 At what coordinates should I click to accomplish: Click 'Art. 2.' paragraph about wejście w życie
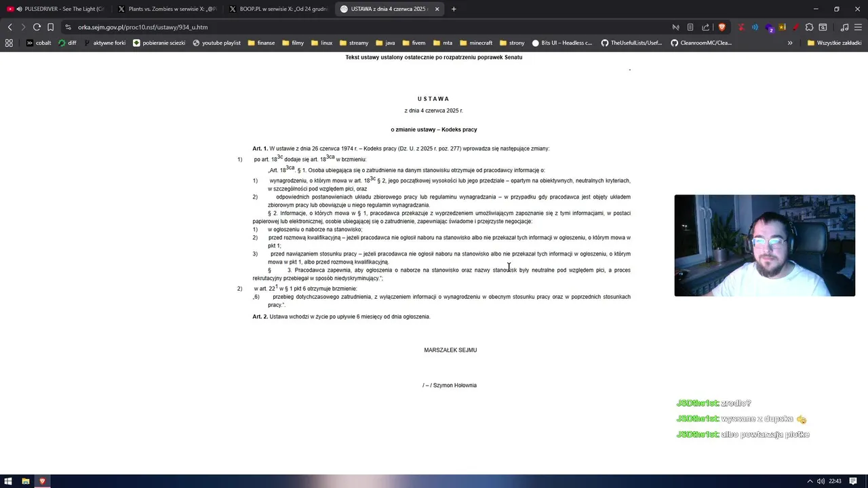tap(341, 317)
